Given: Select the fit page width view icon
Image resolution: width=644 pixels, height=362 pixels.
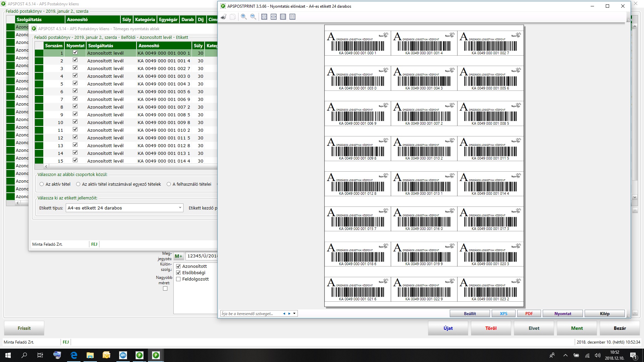Looking at the screenshot, I should [x=274, y=17].
